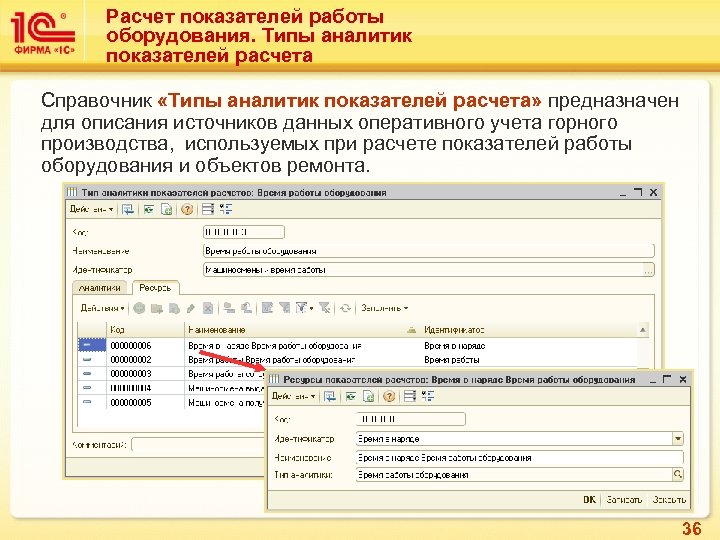Click the Код field in Ресурсы показателей window
The height and width of the screenshot is (540, 720).
[x=411, y=419]
